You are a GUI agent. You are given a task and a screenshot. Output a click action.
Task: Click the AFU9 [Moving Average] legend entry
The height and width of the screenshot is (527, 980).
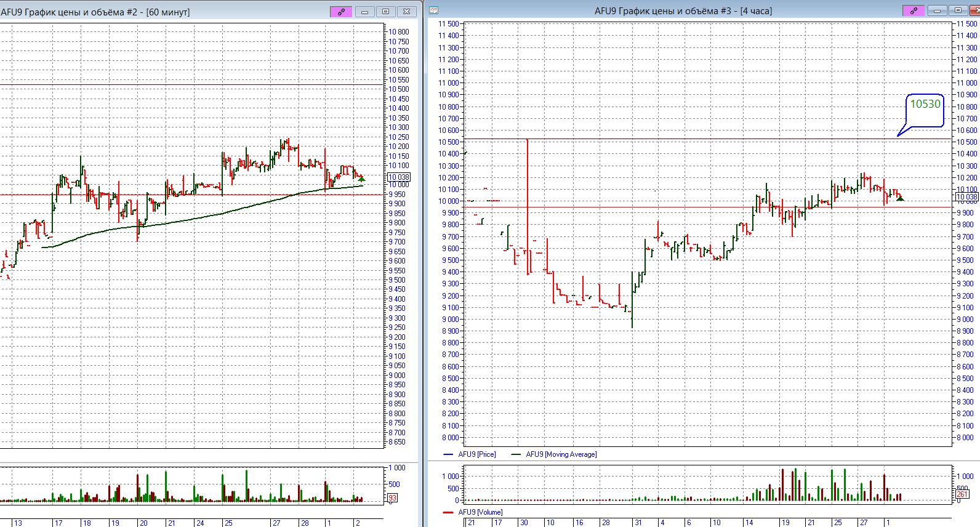pos(561,454)
